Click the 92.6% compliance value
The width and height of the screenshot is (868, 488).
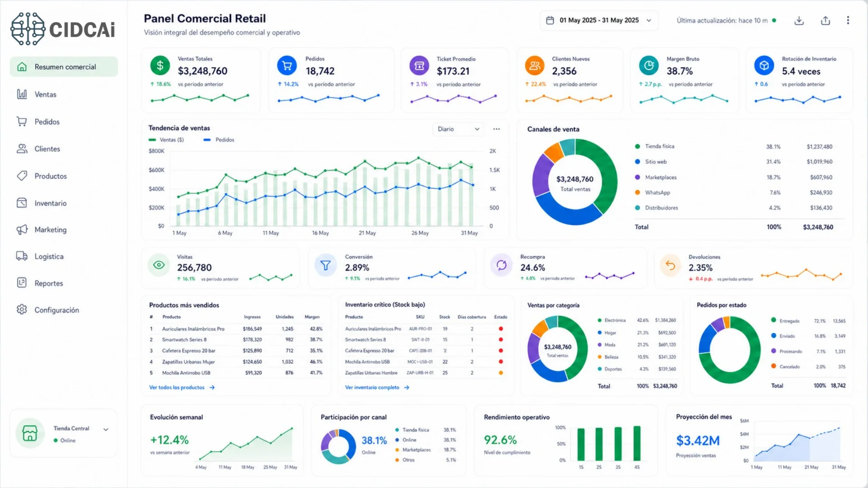(x=500, y=440)
